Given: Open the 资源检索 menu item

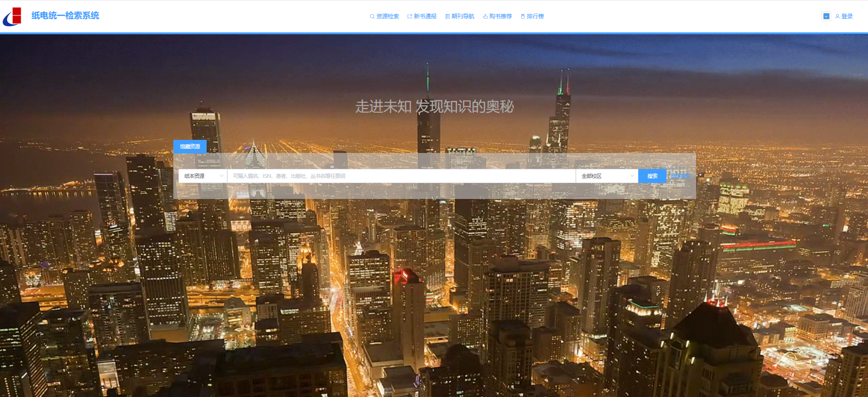Looking at the screenshot, I should click(387, 16).
